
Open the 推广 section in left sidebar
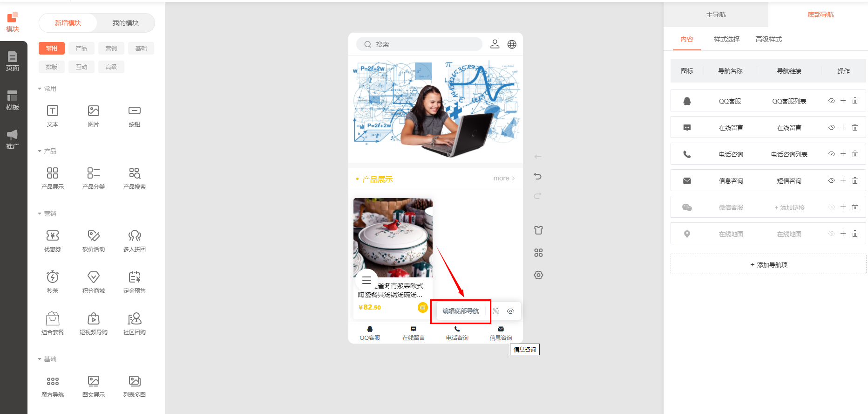(13, 139)
